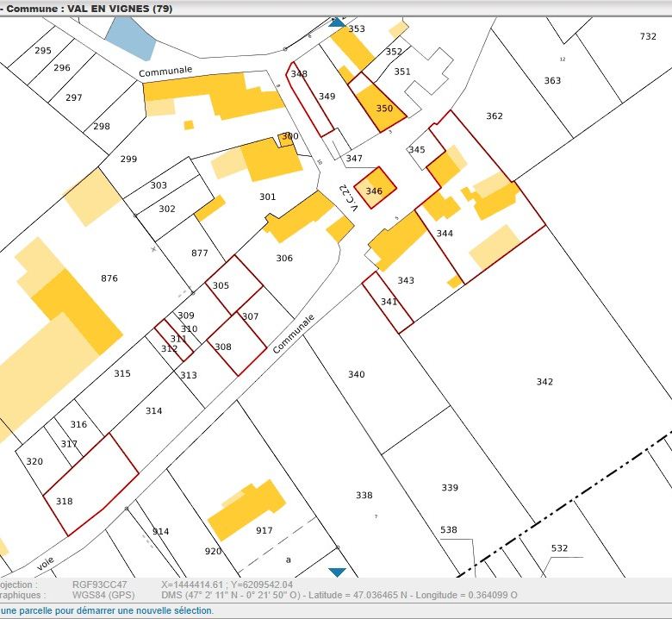Click parcel 877
The width and height of the screenshot is (672, 619).
click(200, 253)
